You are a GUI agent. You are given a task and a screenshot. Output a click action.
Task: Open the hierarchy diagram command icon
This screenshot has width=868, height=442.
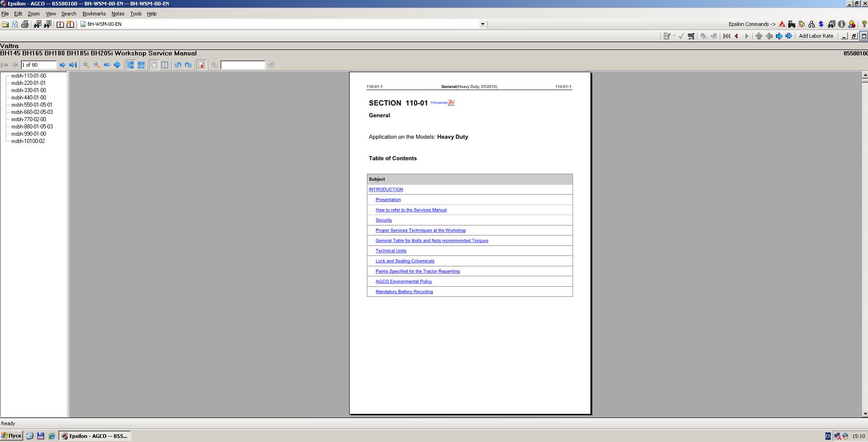(812, 24)
